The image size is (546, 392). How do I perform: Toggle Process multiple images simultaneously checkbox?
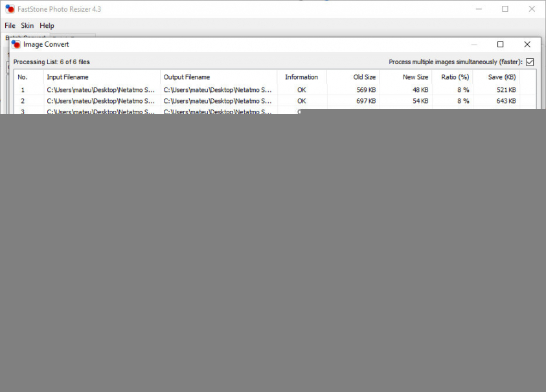click(x=530, y=62)
